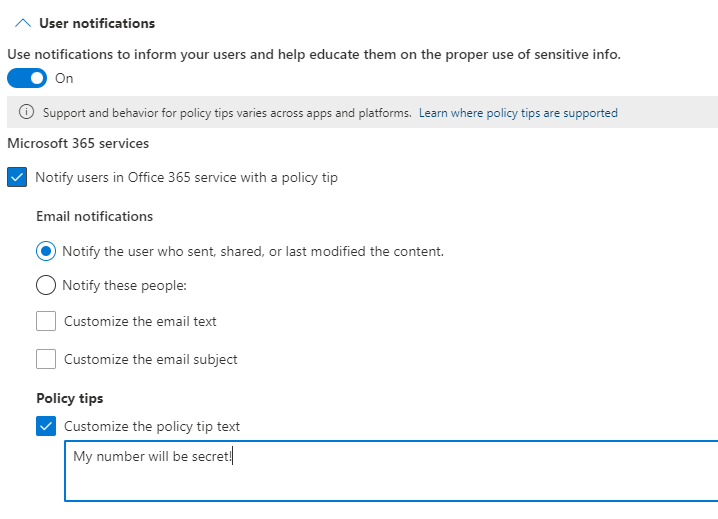Click the User notifications section heading
718x519 pixels.
[97, 23]
